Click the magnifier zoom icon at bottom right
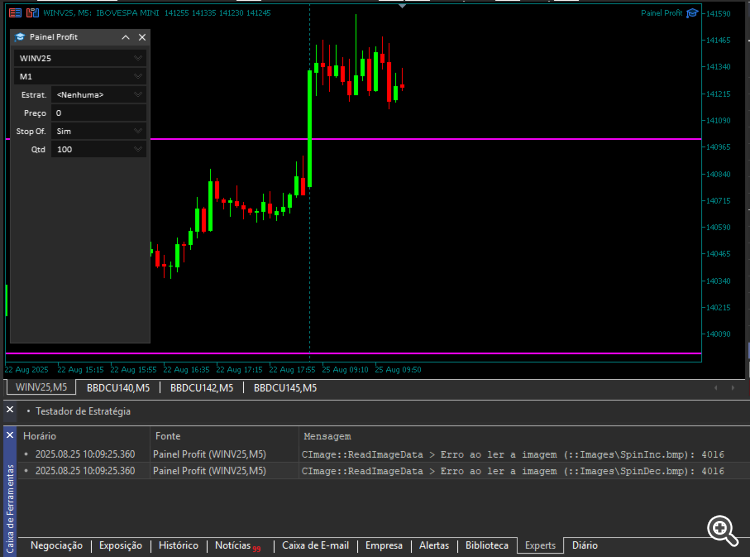Image resolution: width=750 pixels, height=557 pixels. [722, 530]
